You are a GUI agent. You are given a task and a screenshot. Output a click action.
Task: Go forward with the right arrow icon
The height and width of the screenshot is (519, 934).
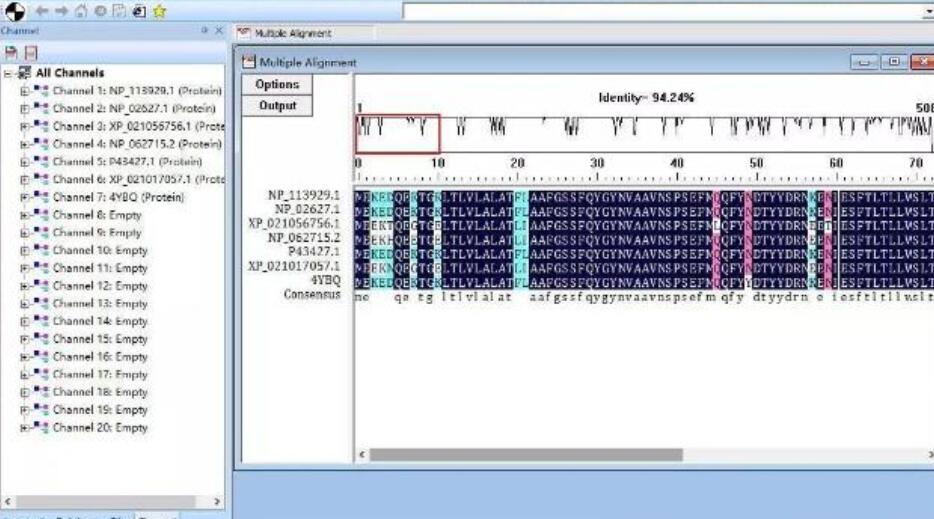(61, 11)
